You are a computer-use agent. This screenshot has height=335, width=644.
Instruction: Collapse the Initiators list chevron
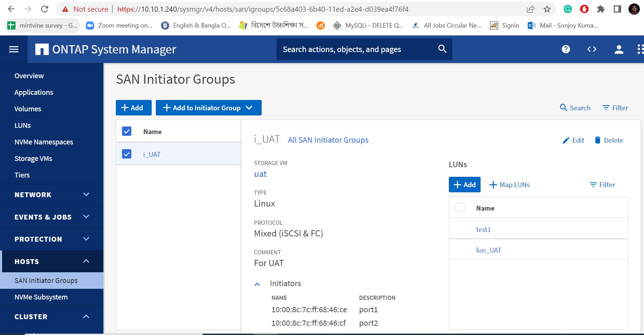point(257,284)
